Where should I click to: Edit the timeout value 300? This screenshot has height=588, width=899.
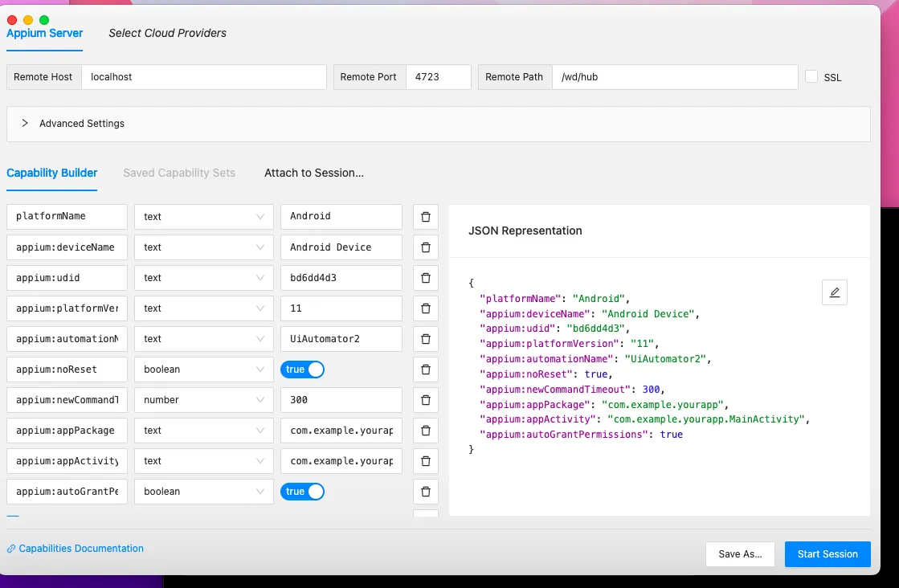pyautogui.click(x=341, y=400)
